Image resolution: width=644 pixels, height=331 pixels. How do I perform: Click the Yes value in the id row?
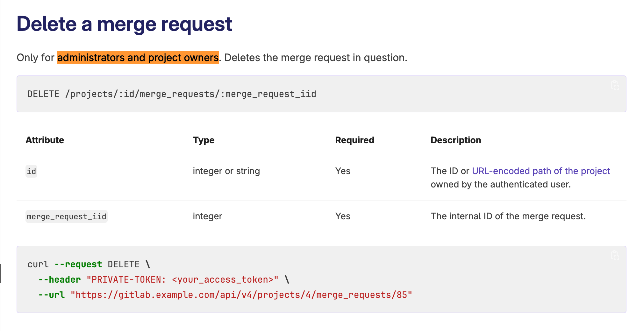click(x=342, y=171)
